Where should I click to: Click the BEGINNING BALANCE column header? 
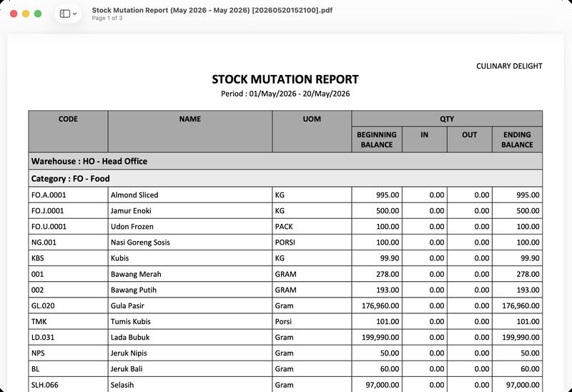pos(377,139)
